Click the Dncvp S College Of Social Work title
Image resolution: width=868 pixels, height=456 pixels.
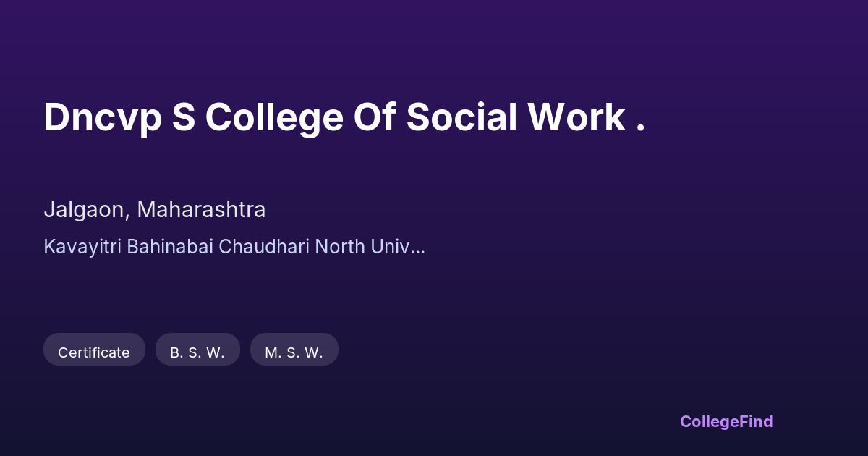tap(344, 117)
